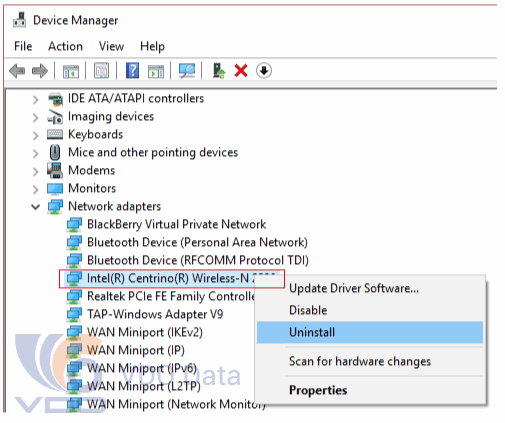Toggle the console tree pane toolbar icon

click(x=71, y=71)
